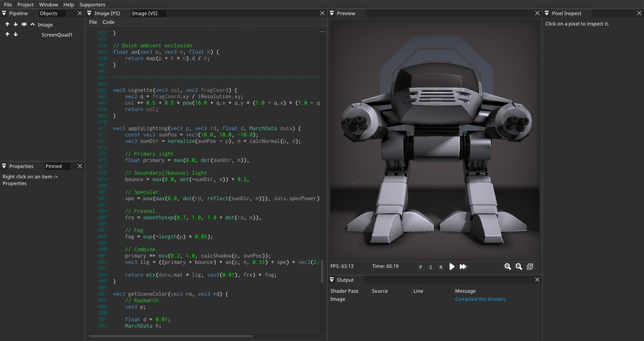Click the editor horizontal scrollbar

[171, 336]
